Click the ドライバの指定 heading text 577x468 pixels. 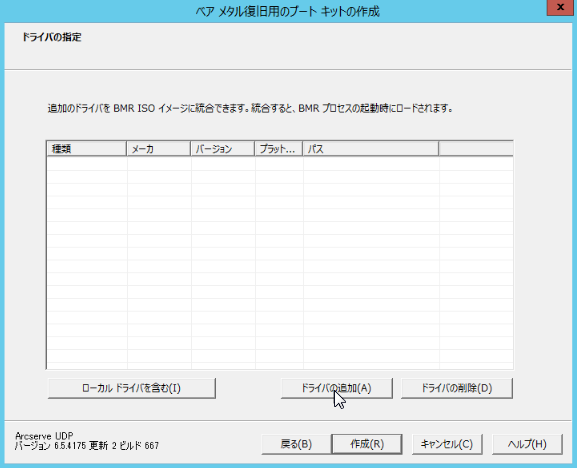pos(52,37)
